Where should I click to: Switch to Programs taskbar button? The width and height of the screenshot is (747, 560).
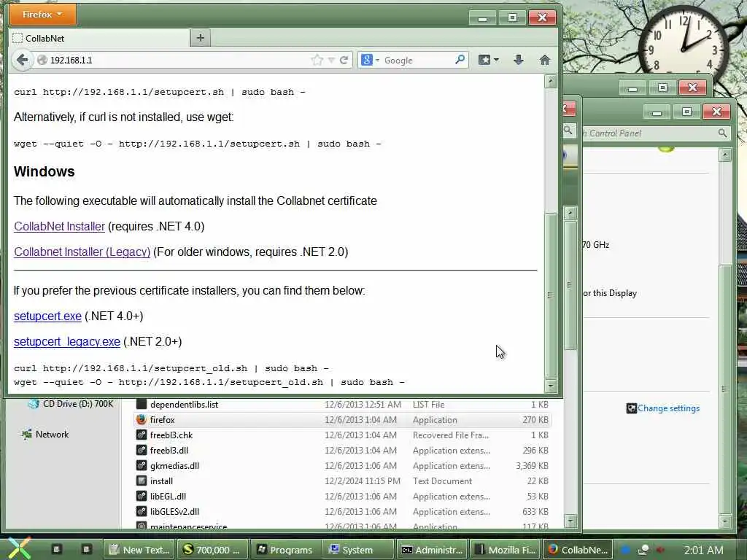(285, 550)
